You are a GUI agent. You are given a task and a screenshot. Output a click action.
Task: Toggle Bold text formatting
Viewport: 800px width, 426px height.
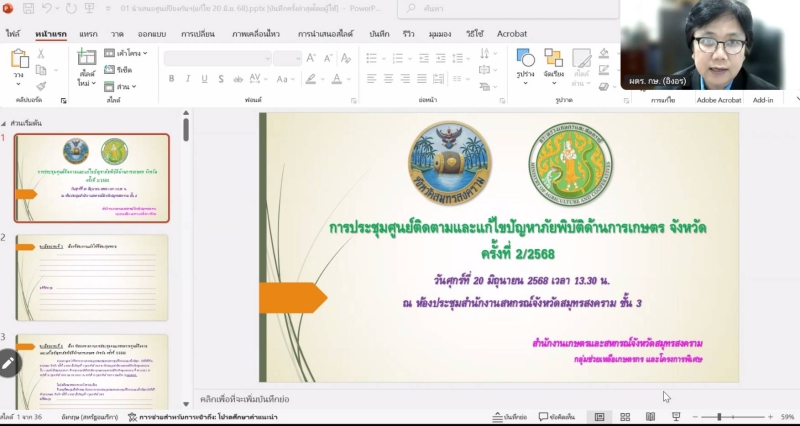(x=171, y=79)
